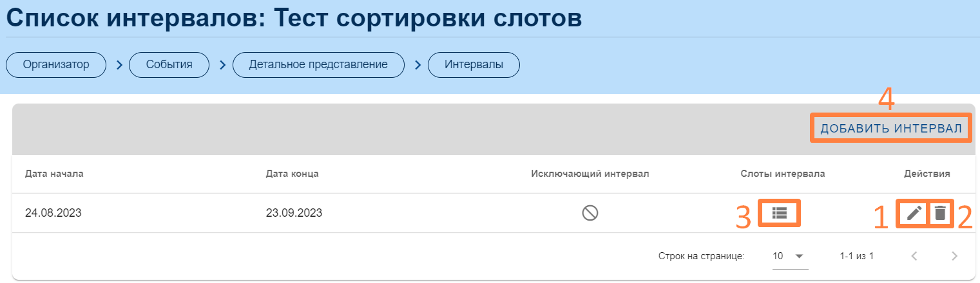Navigate to the Организатор breadcrumb
This screenshot has height=283, width=980.
[56, 65]
